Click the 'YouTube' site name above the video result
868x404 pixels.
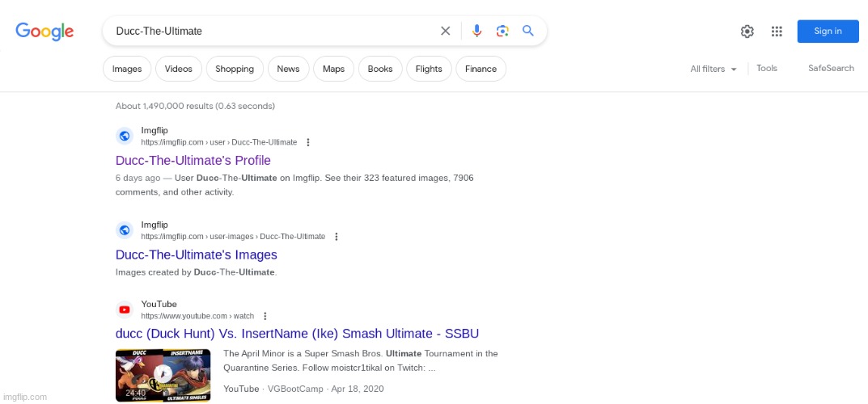pos(159,304)
